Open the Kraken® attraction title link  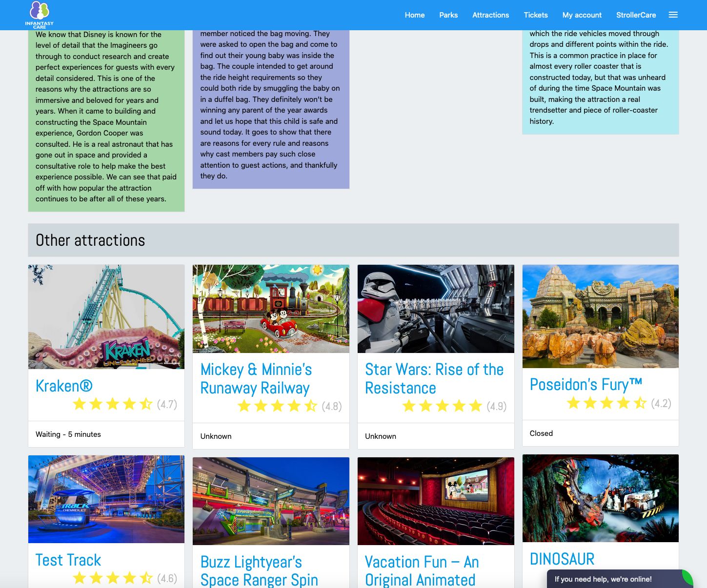coord(64,386)
